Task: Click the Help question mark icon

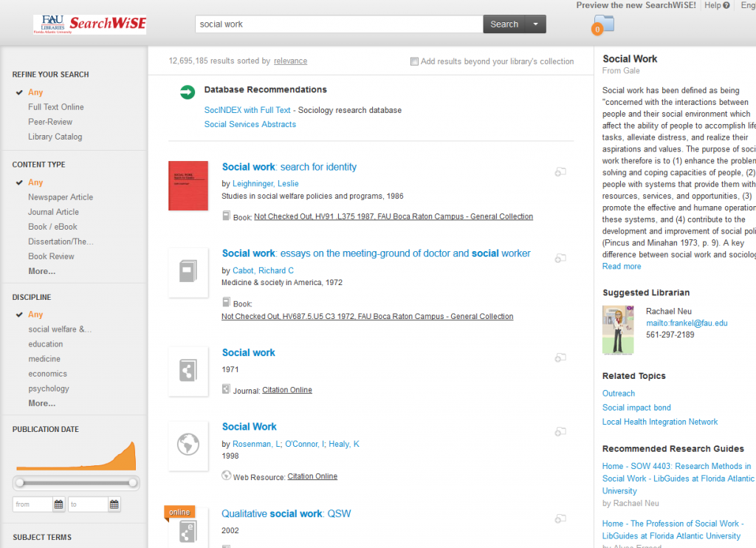Action: (x=726, y=5)
